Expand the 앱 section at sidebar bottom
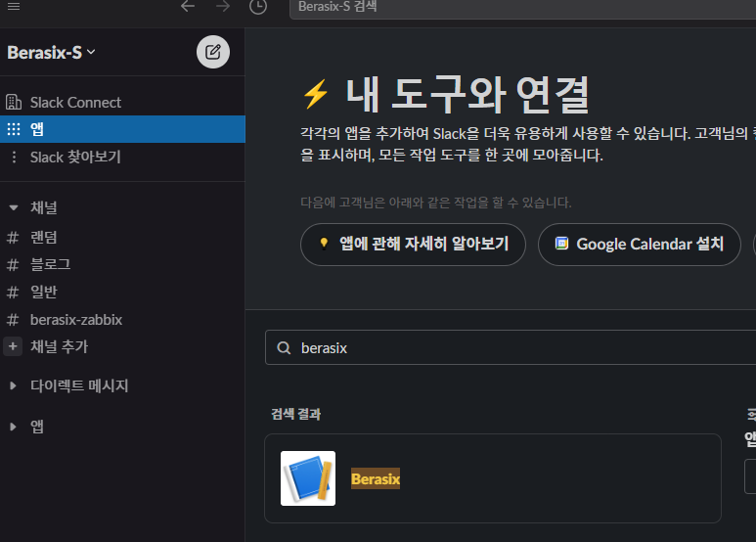The width and height of the screenshot is (756, 542). [x=14, y=427]
